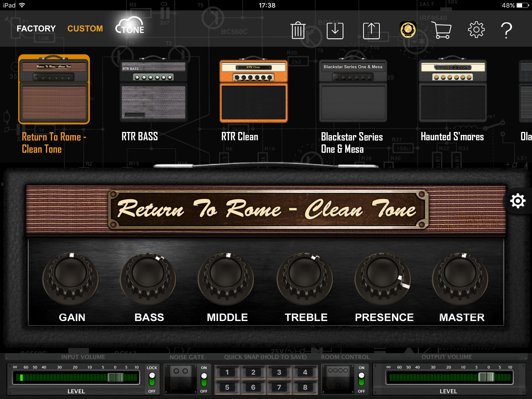This screenshot has width=532, height=399.
Task: Toggle the input volume LOCK switch
Action: pyautogui.click(x=152, y=379)
